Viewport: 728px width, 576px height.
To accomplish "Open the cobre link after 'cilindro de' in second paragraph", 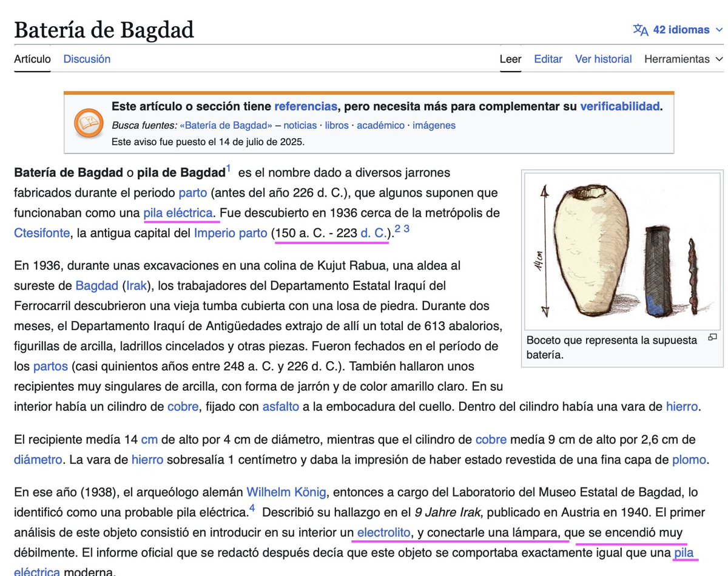I will pyautogui.click(x=183, y=407).
